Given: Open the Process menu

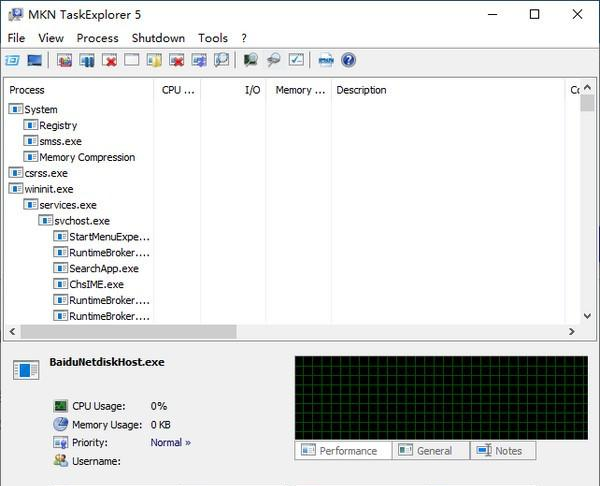Looking at the screenshot, I should [x=98, y=38].
